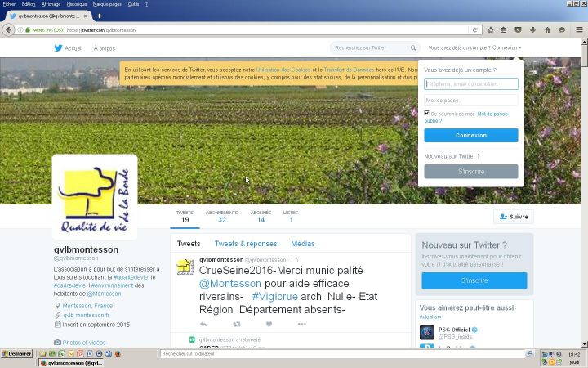Open the Affichage menu

[51, 4]
